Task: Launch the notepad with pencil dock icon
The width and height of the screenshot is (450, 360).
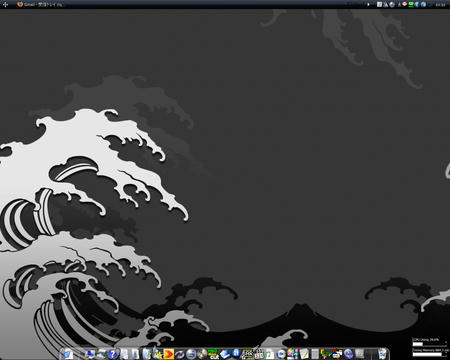Action: (304, 354)
